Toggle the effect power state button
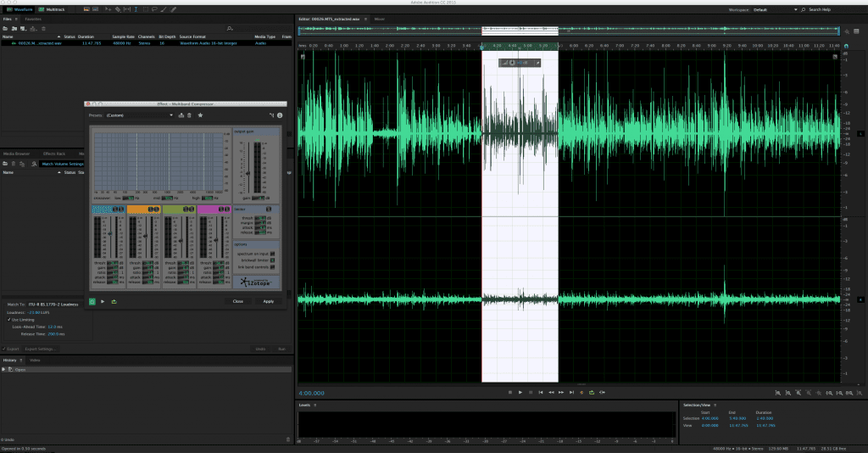 tap(92, 301)
